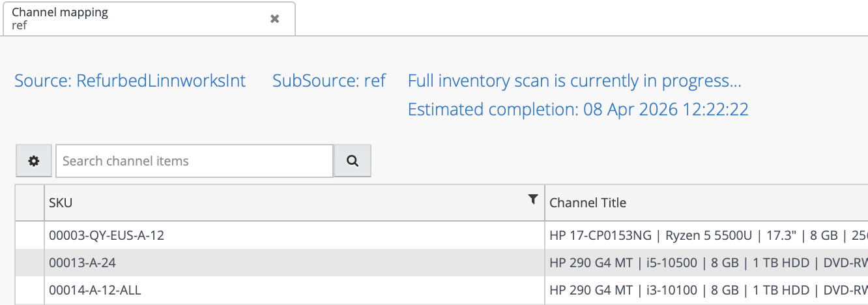
Task: Click the Estimated completion date text
Action: (x=578, y=109)
